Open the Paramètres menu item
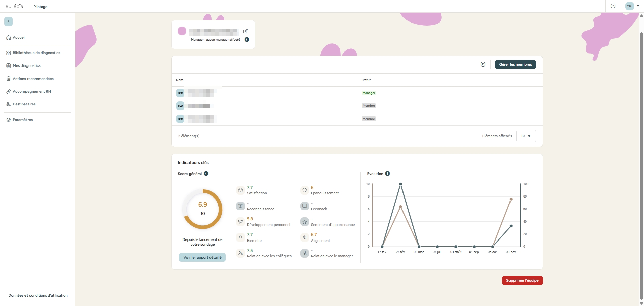 tap(22, 120)
